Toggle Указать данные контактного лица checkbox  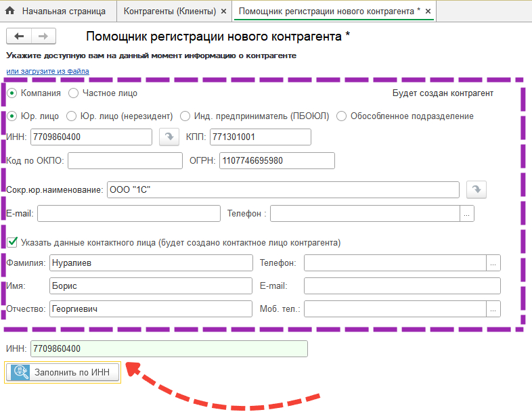pos(12,242)
